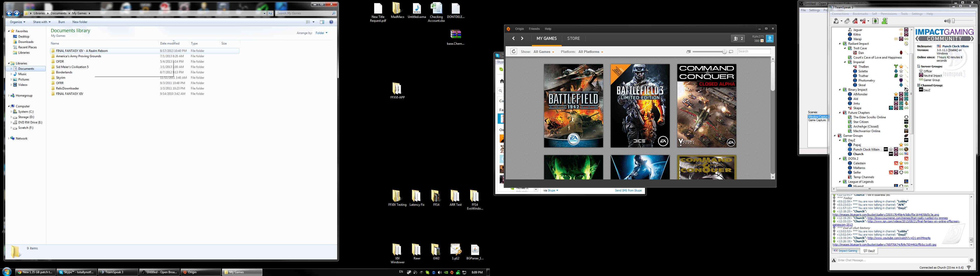Click the Search My Games field
This screenshot has height=276, width=980.
click(x=306, y=13)
